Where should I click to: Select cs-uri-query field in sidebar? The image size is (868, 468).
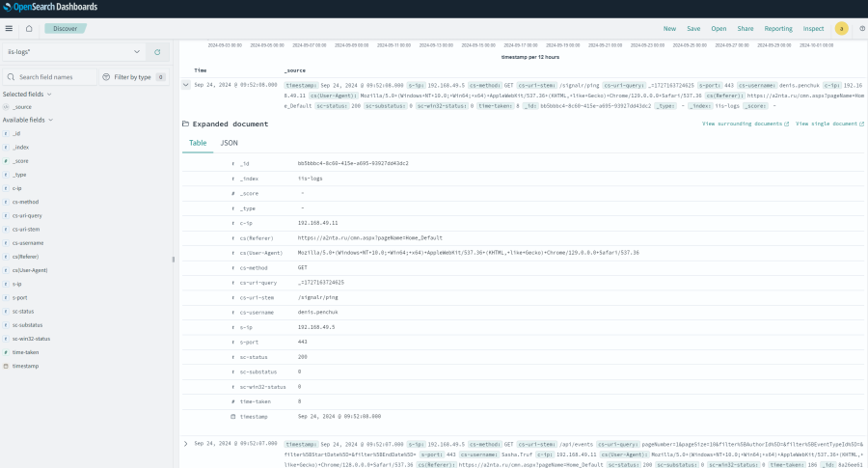coord(27,215)
